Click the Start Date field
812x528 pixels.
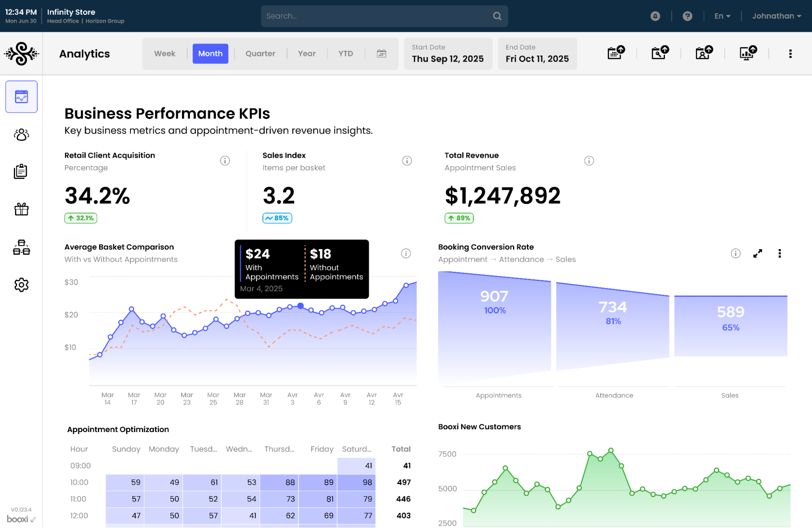[448, 54]
